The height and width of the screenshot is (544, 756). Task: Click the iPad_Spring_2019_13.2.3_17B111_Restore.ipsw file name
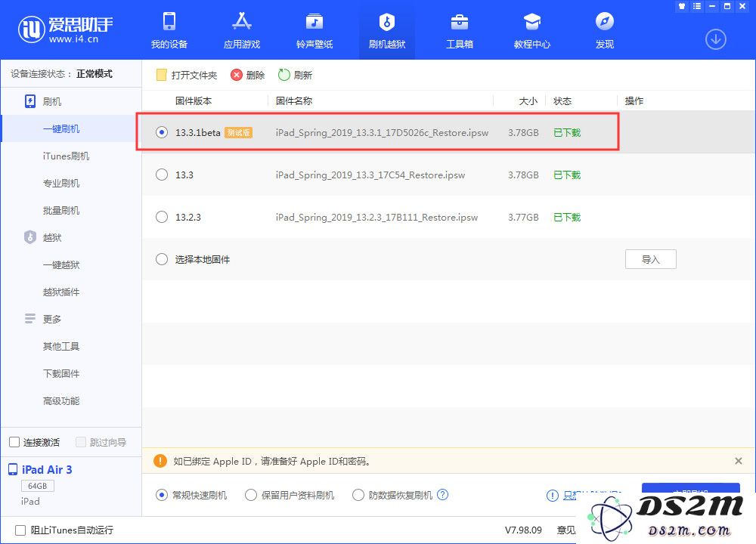376,218
